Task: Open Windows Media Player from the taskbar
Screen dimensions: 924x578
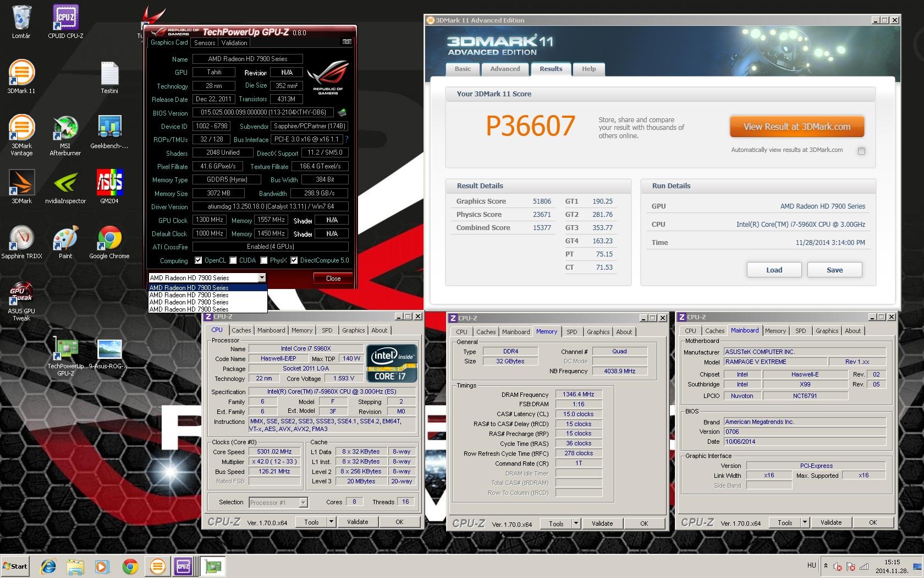Action: click(102, 566)
